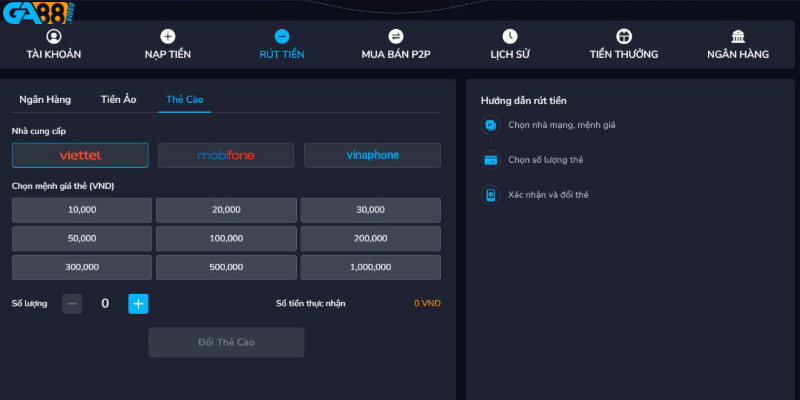This screenshot has width=800, height=400.
Task: Click the Lịch Sử clock icon
Action: click(x=510, y=36)
